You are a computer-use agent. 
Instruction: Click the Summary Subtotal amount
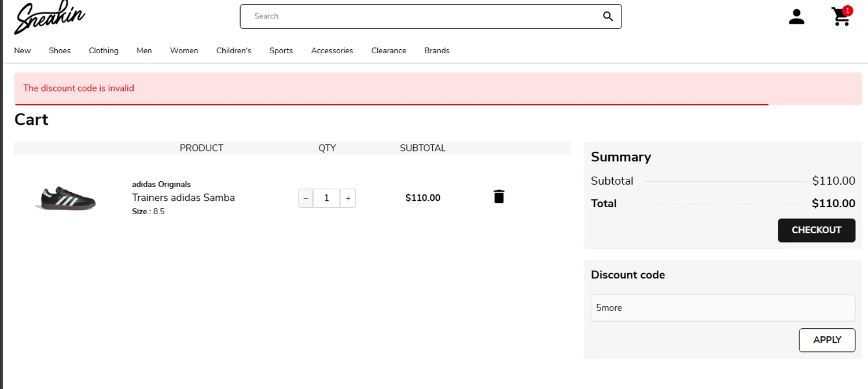[833, 181]
